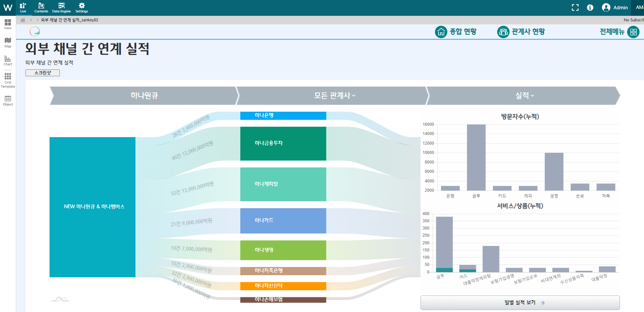Open 관계사 현황 menu link

(528, 32)
